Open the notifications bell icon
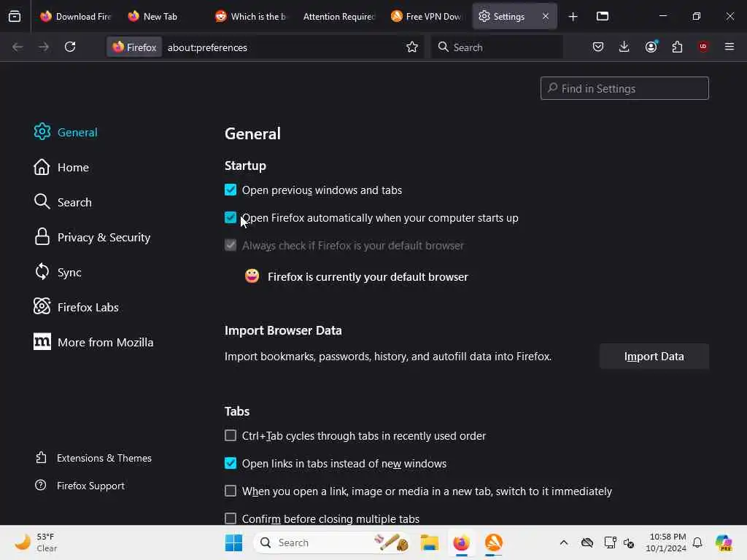The height and width of the screenshot is (560, 747). pos(697,542)
